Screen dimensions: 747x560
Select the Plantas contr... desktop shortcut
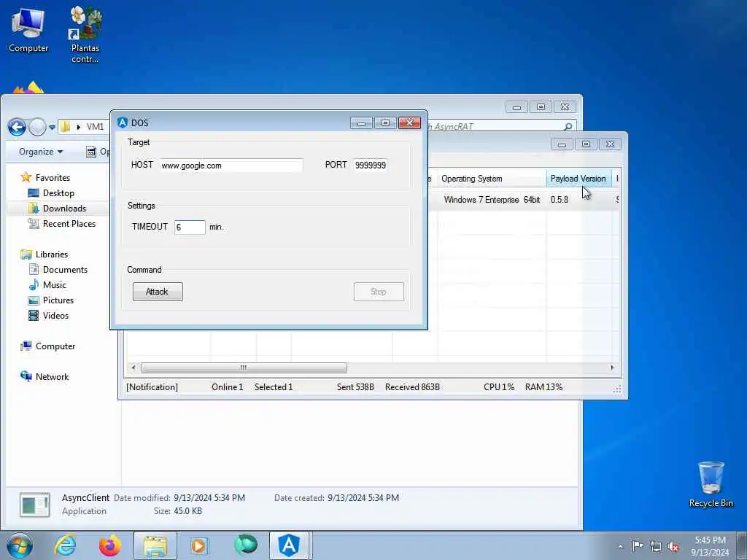tap(85, 34)
